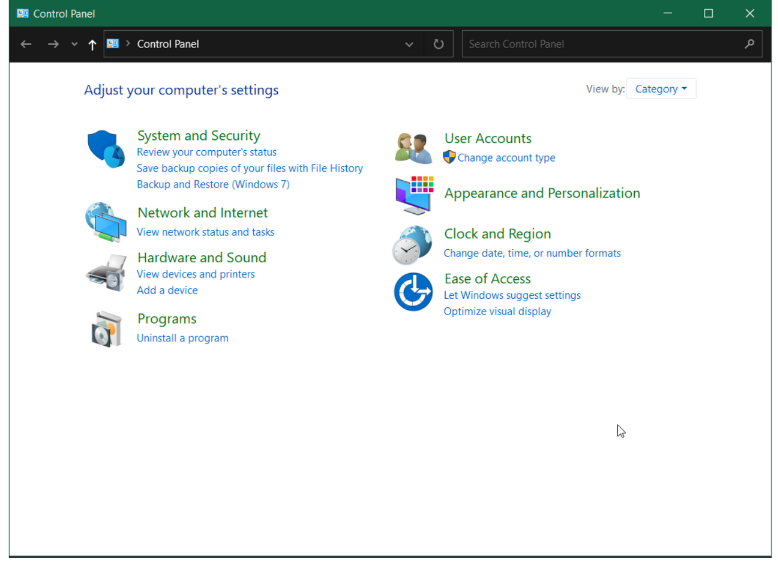Image resolution: width=778 pixels, height=564 pixels.
Task: Click Change account type link
Action: pyautogui.click(x=506, y=158)
